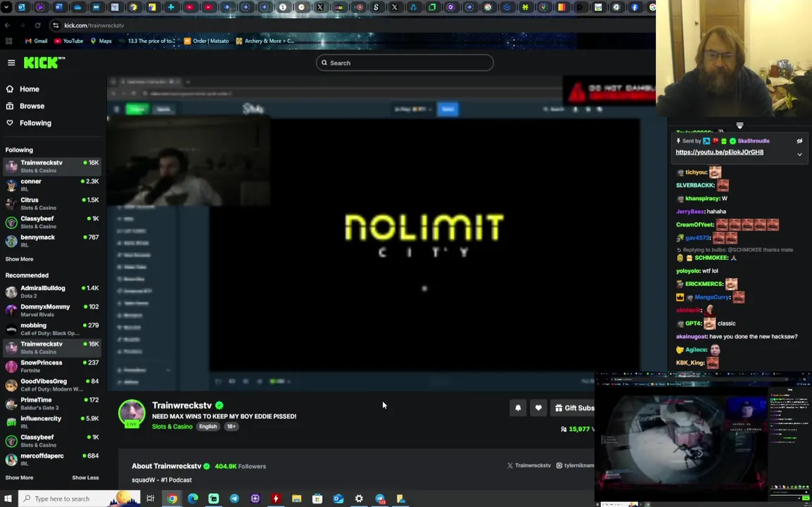
Task: Click Trainwreckstv live avatar
Action: point(132,413)
